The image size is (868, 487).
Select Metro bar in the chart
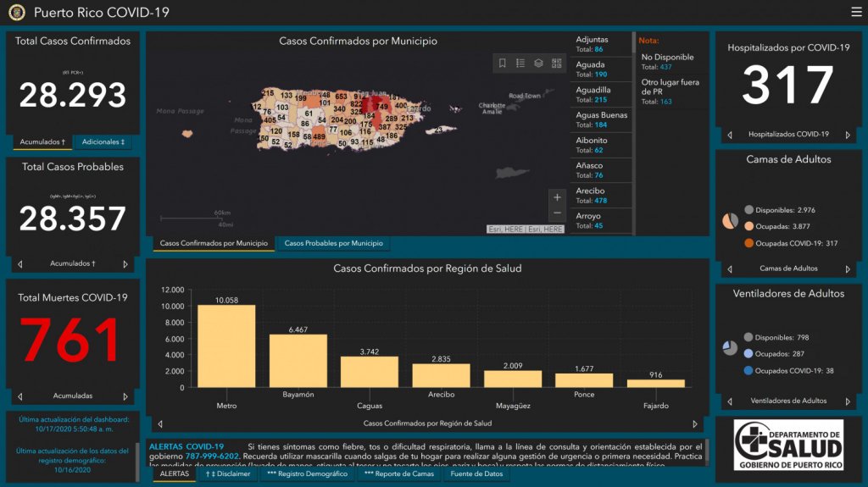226,346
